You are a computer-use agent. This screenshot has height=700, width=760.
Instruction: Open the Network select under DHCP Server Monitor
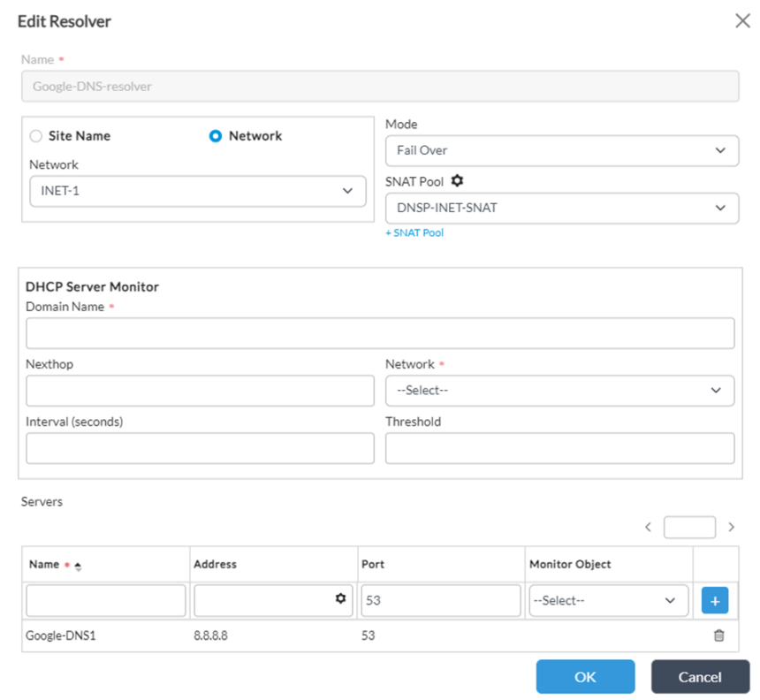[x=559, y=390]
